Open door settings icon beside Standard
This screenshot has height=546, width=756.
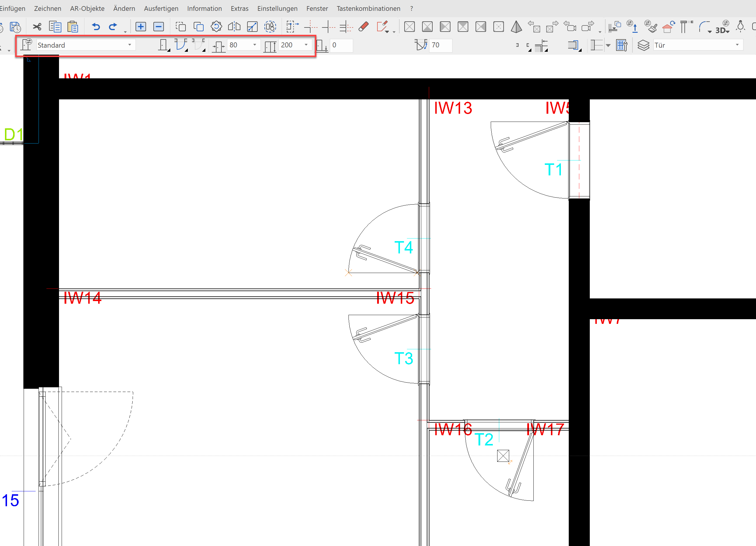tap(26, 45)
